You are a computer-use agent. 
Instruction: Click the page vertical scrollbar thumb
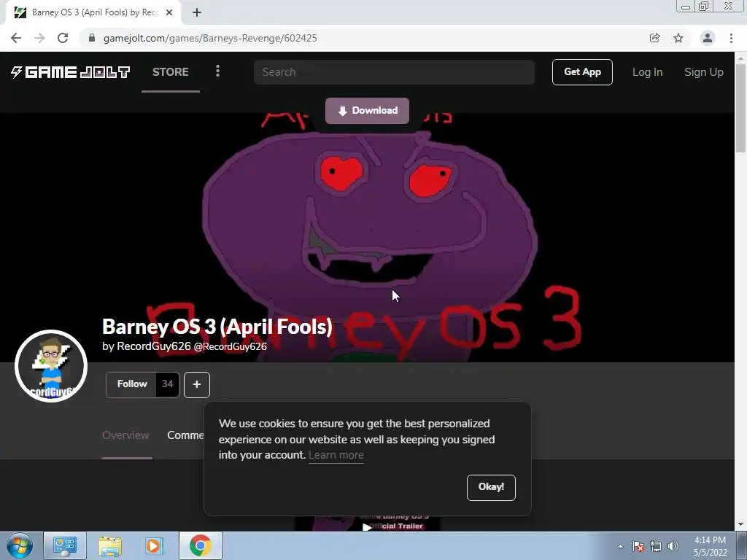click(740, 109)
